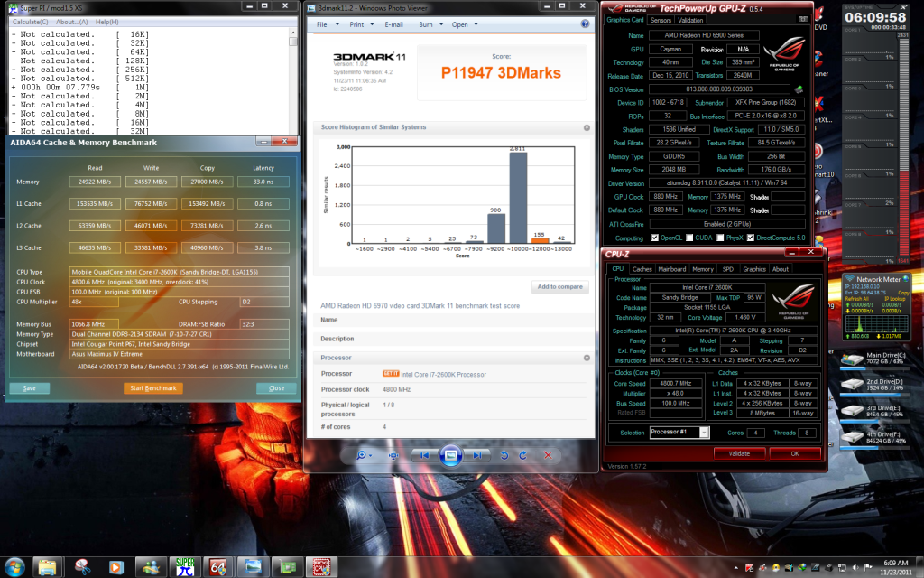Rotate the photo clockwise
Viewport: 924px width, 578px height.
pos(523,455)
